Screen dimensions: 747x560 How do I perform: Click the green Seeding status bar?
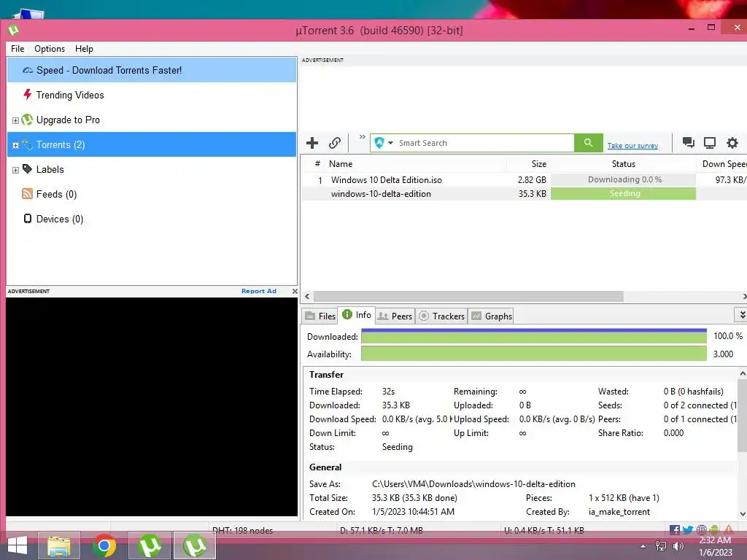coord(623,193)
